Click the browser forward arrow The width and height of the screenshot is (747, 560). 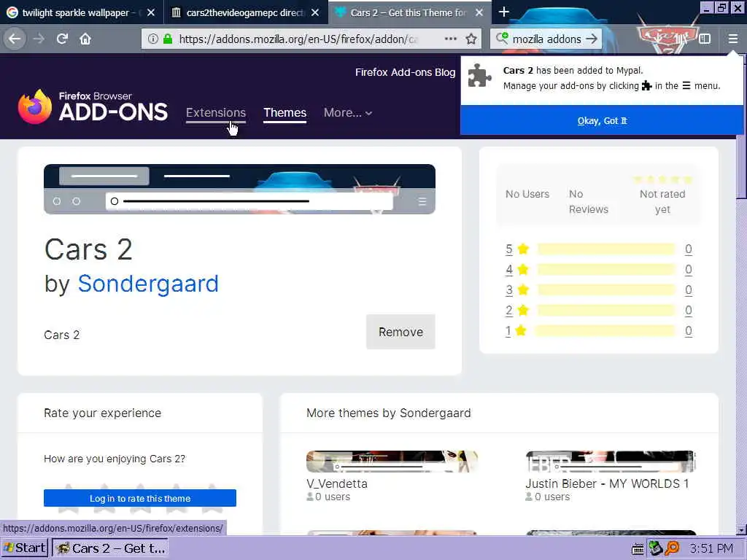(x=39, y=39)
